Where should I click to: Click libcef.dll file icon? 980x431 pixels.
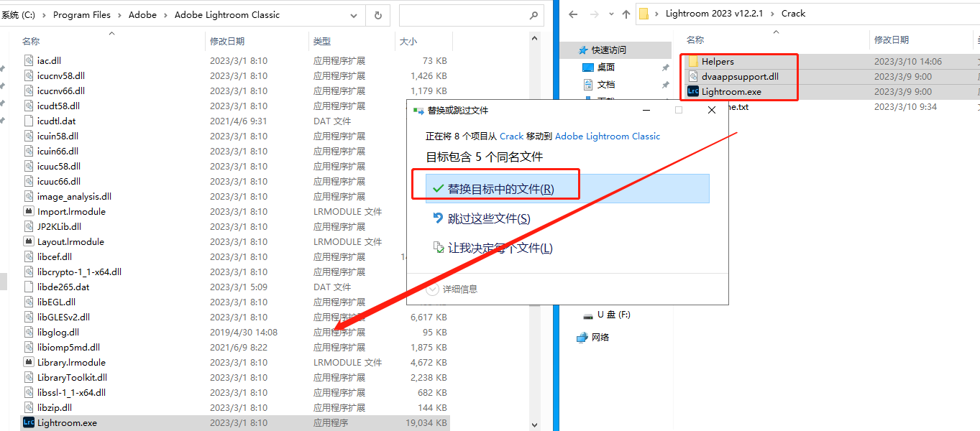click(29, 256)
